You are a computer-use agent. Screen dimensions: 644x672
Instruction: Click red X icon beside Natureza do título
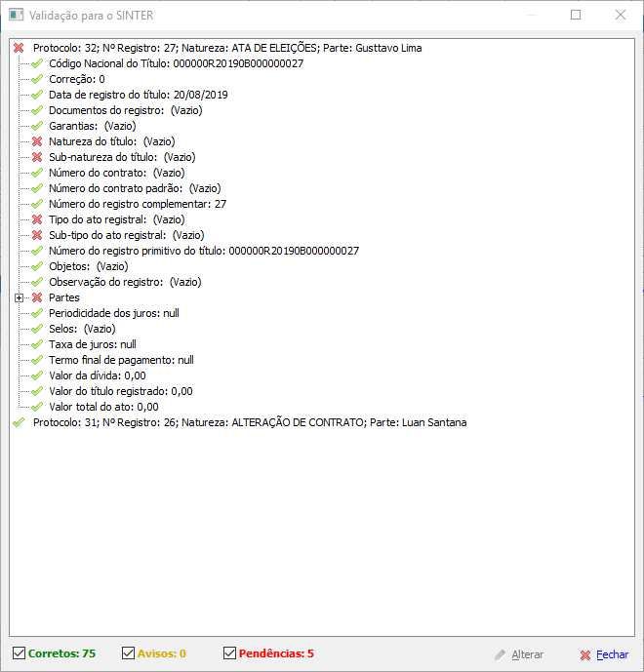click(37, 141)
